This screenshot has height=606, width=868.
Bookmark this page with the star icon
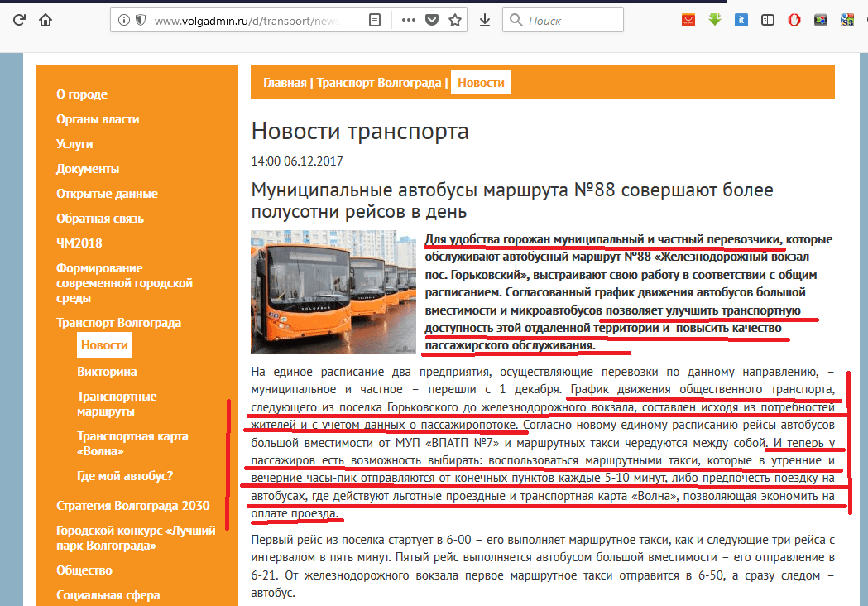455,21
